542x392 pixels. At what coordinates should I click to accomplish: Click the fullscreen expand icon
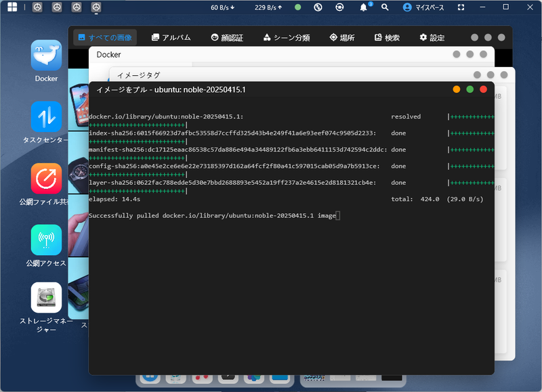(x=461, y=7)
